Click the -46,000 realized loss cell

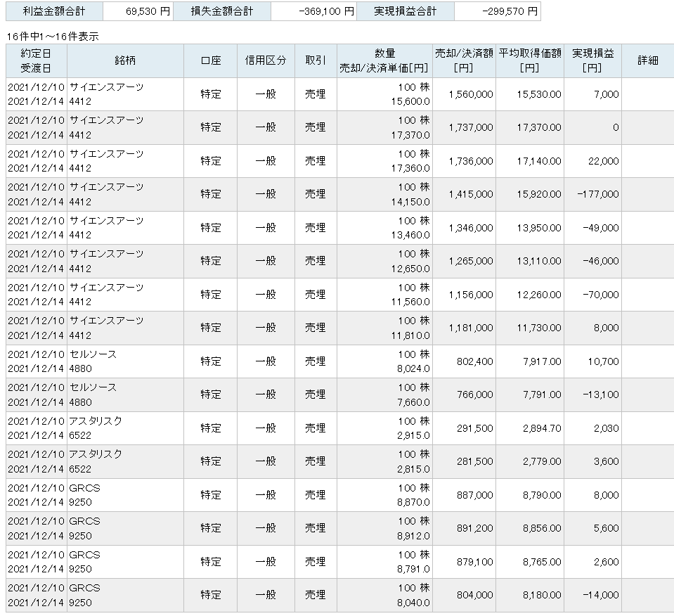pos(592,261)
